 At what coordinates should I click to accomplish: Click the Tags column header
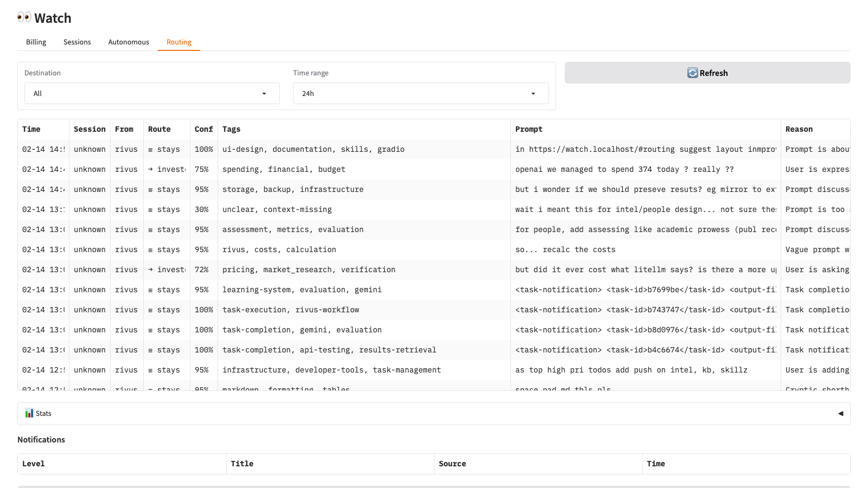pyautogui.click(x=231, y=129)
